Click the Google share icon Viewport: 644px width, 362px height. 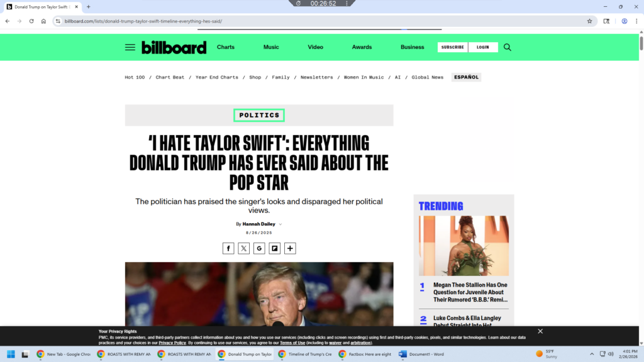click(x=259, y=248)
